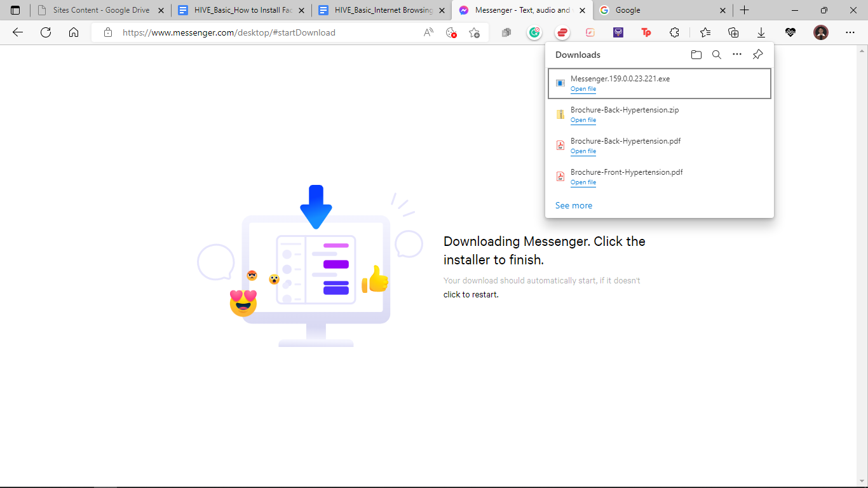
Task: Open the pink square extension icon
Action: (590, 32)
